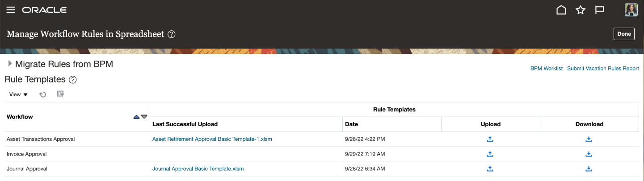The width and height of the screenshot is (644, 181).
Task: Open the Watchlist flag icon
Action: [599, 10]
